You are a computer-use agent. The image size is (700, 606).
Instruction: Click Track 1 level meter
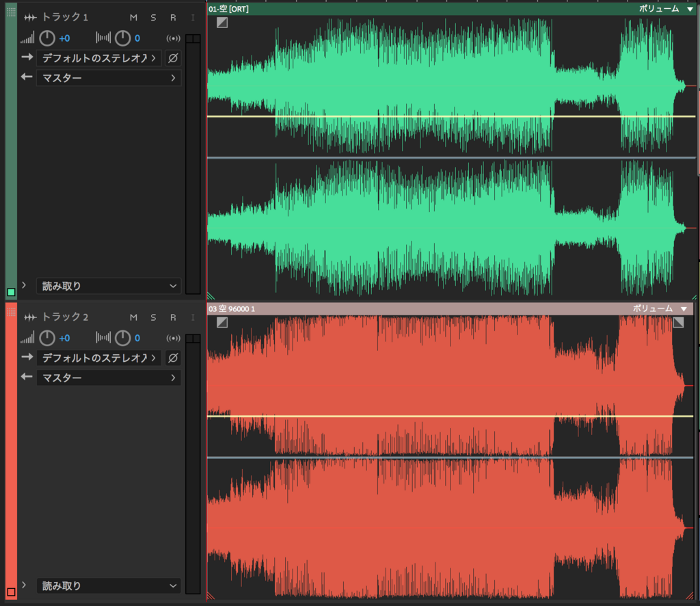pyautogui.click(x=193, y=164)
